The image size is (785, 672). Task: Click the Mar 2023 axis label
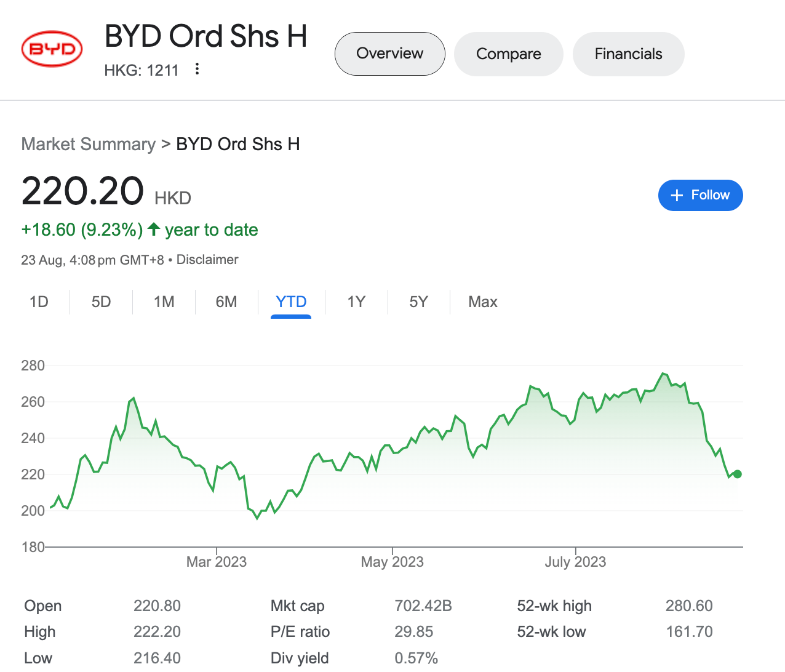pyautogui.click(x=217, y=562)
